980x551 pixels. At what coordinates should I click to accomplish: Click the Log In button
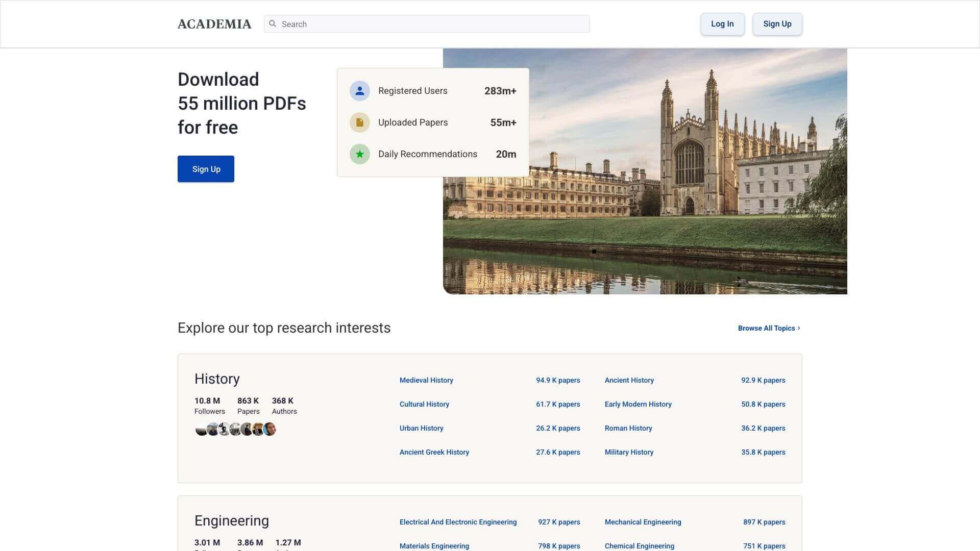[722, 23]
